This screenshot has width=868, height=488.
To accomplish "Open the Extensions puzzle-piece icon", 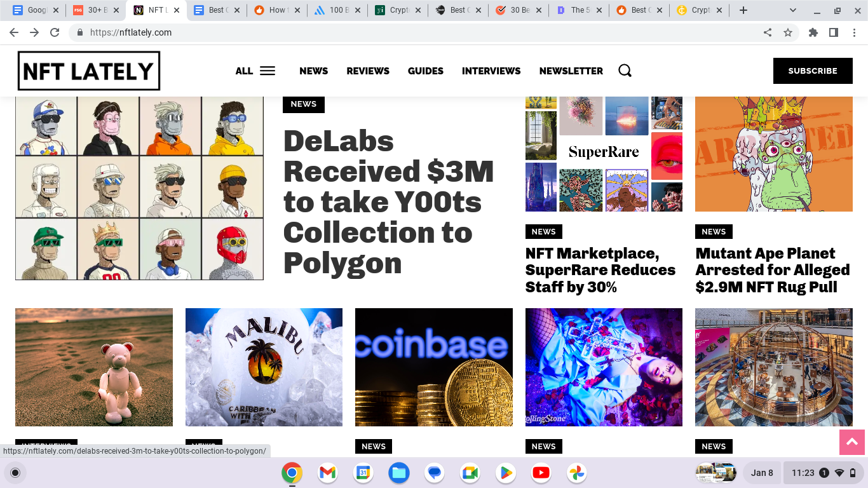I will tap(813, 32).
